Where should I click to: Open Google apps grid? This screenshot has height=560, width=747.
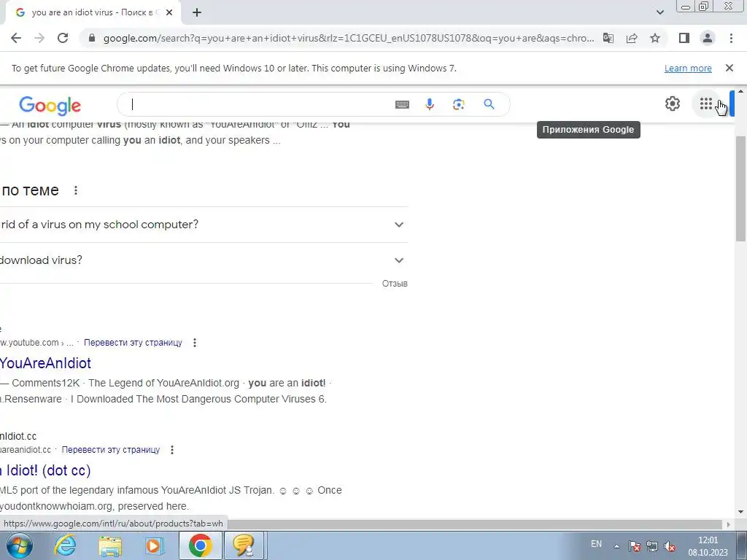click(x=705, y=104)
